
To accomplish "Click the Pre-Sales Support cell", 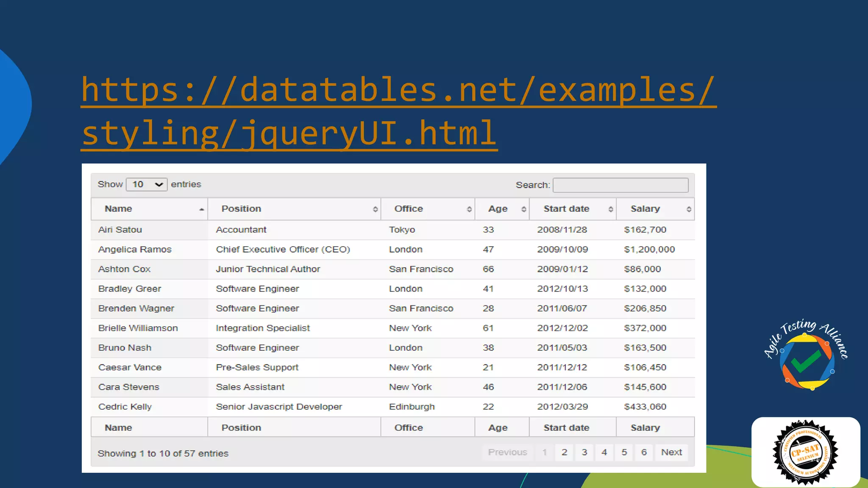I will [295, 368].
